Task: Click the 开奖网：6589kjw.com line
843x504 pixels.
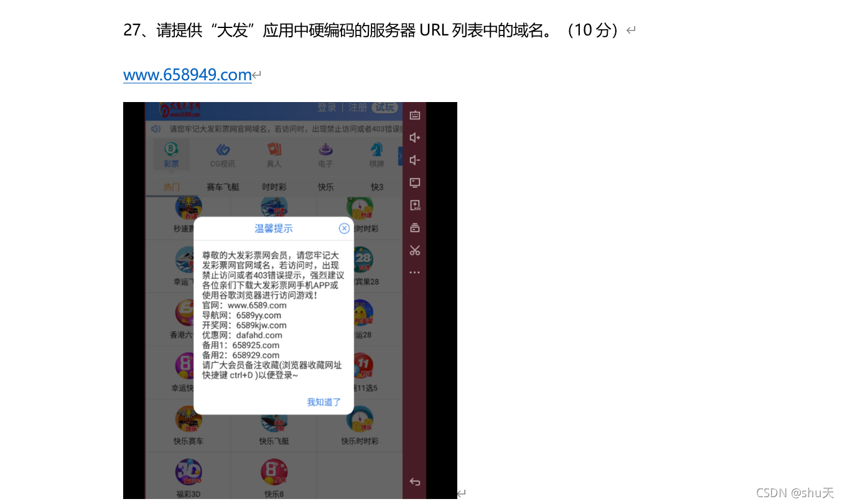Action: point(245,325)
